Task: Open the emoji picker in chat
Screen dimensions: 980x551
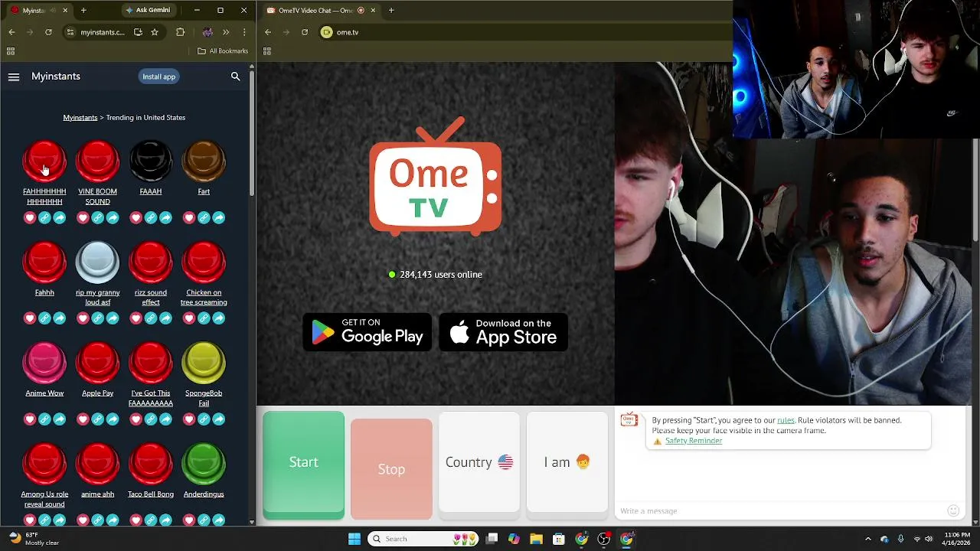Action: (953, 510)
